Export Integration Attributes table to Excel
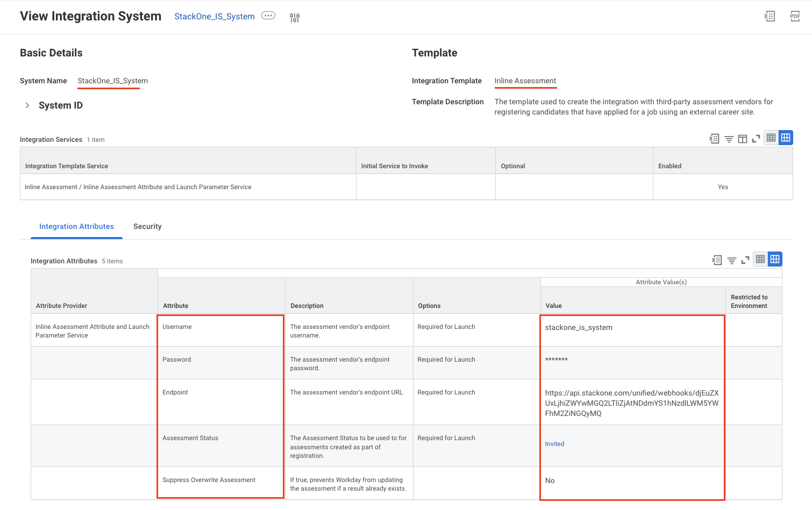Image resolution: width=812 pixels, height=510 pixels. click(x=717, y=260)
